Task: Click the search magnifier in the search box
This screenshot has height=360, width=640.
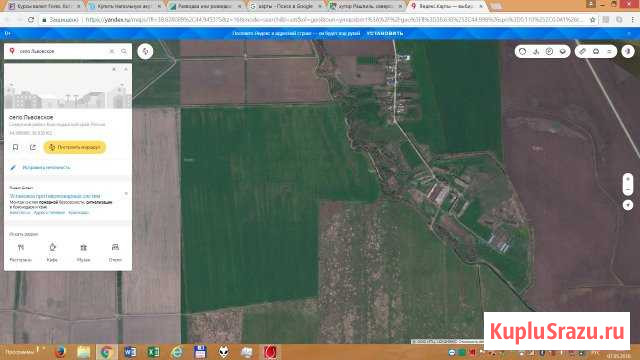Action: [x=124, y=51]
